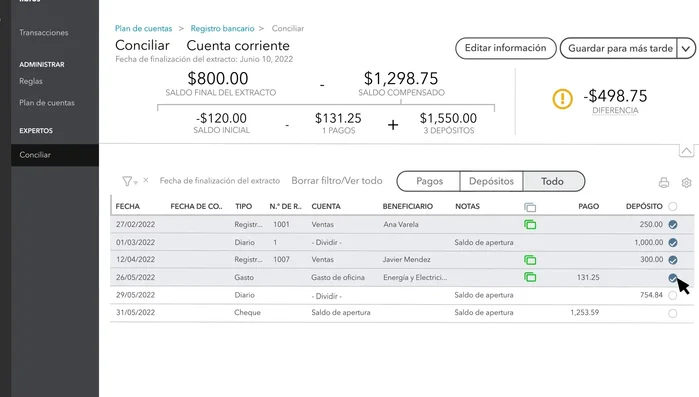Click the attachment column header icon
Screen dimensions: 699x397
coord(530,207)
